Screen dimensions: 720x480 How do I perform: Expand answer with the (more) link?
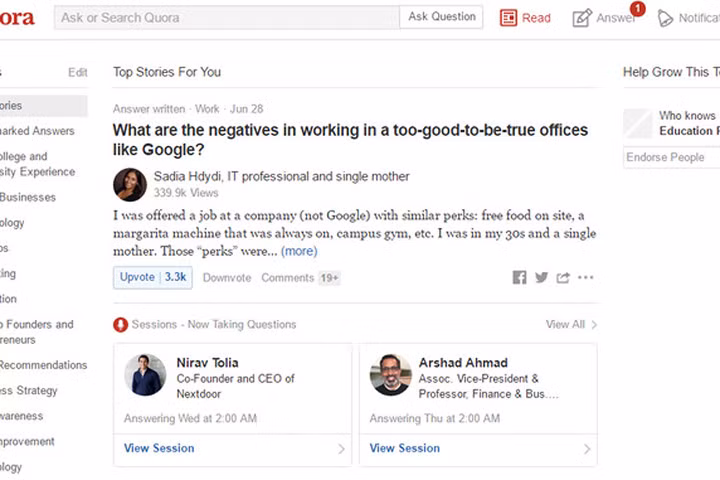(299, 251)
